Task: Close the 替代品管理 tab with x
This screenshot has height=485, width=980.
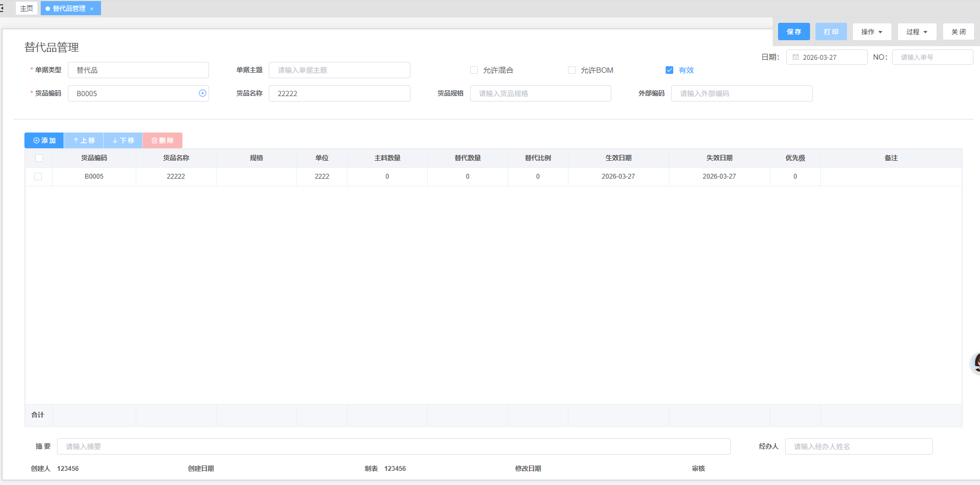Action: click(x=92, y=9)
